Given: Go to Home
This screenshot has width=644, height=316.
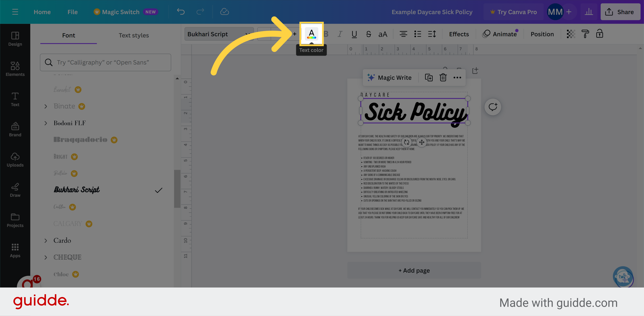Looking at the screenshot, I should click(42, 12).
